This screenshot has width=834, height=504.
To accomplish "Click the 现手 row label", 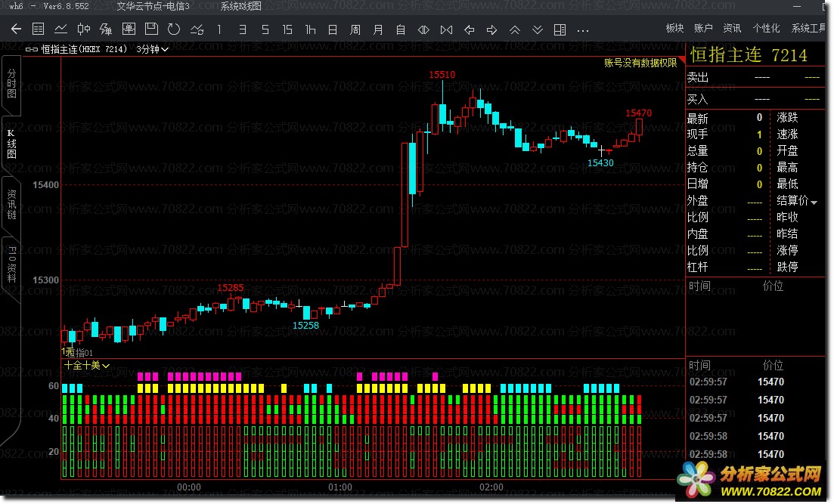I will (x=697, y=135).
